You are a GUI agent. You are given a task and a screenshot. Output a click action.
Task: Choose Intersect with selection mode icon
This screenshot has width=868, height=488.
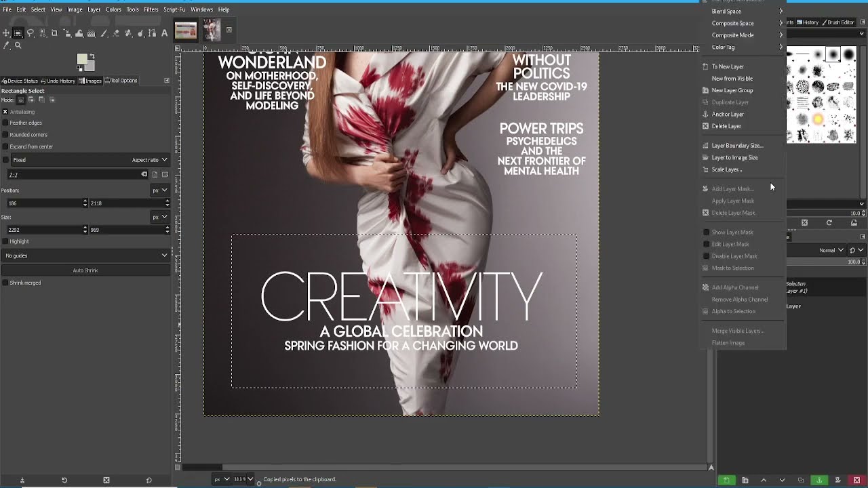click(x=52, y=100)
